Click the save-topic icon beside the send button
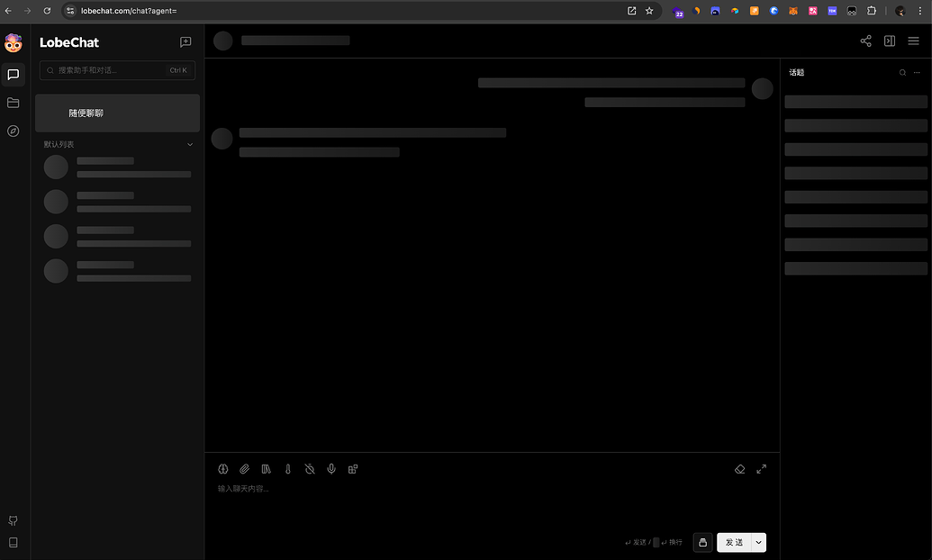The width and height of the screenshot is (932, 560). [702, 542]
